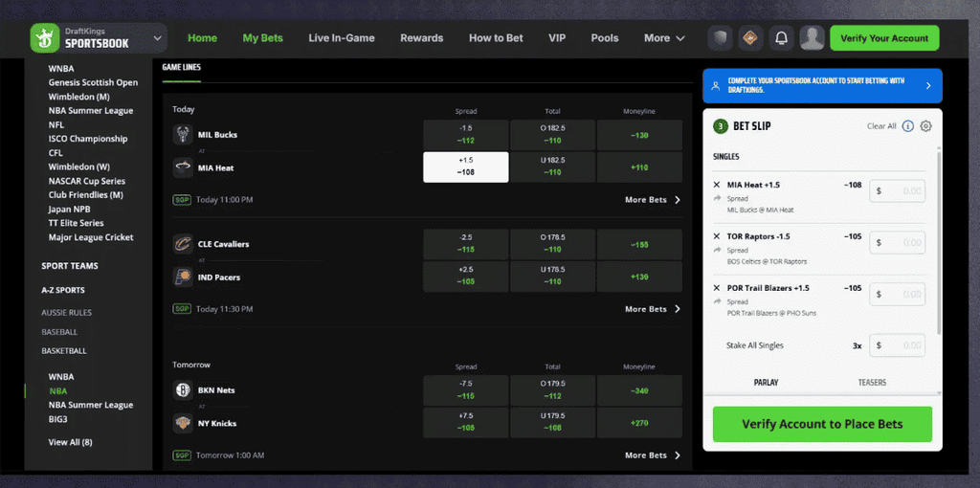Click SGP badge for Today 11:30 PM game
Screen dimensions: 980x488
pos(182,309)
